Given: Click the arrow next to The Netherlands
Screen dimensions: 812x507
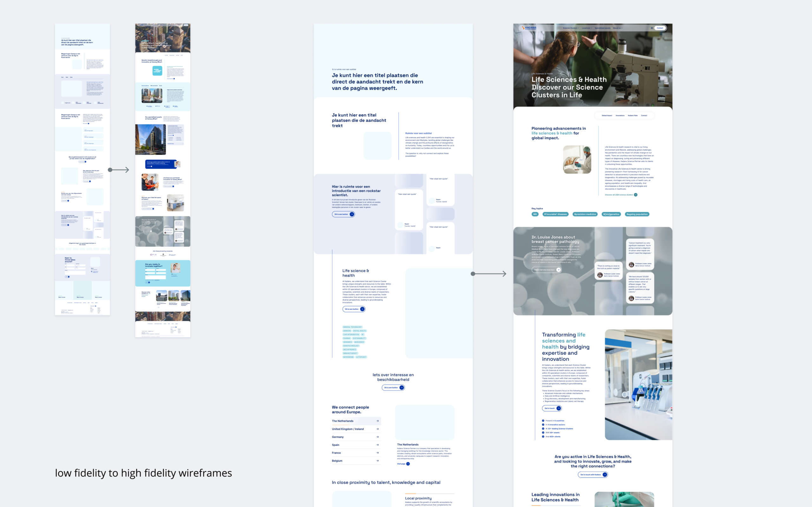Looking at the screenshot, I should tap(378, 421).
